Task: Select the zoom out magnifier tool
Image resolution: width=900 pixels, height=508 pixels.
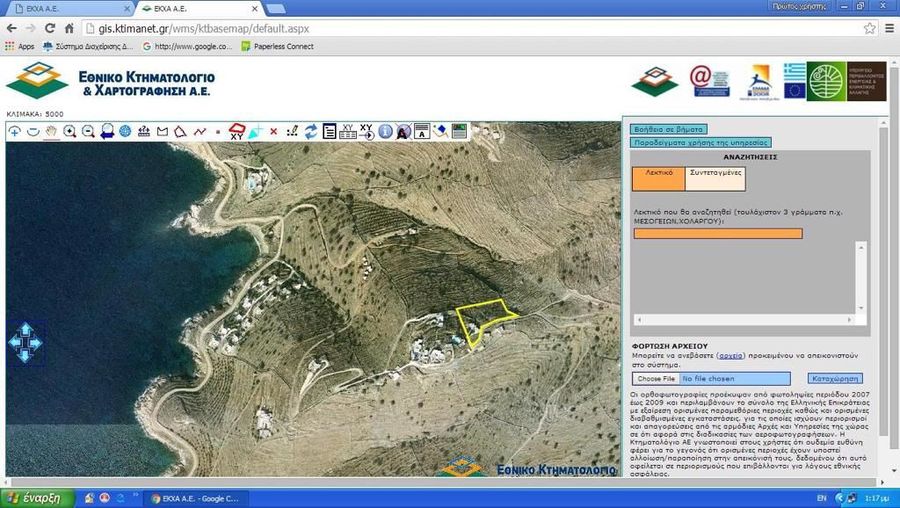Action: pyautogui.click(x=88, y=131)
